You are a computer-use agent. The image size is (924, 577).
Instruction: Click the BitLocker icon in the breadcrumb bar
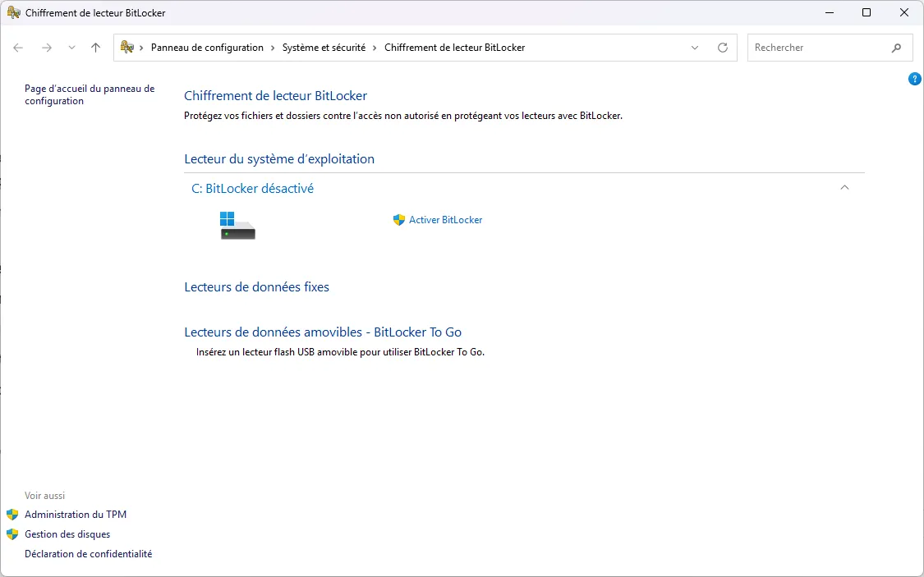127,48
